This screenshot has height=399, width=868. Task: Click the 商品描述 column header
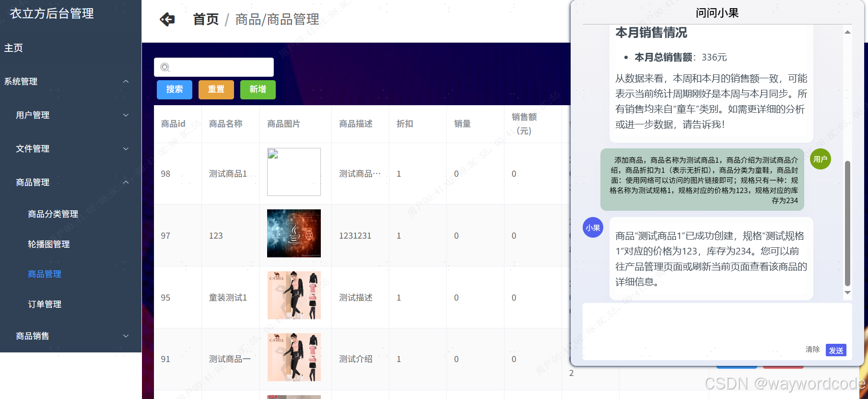pos(356,124)
